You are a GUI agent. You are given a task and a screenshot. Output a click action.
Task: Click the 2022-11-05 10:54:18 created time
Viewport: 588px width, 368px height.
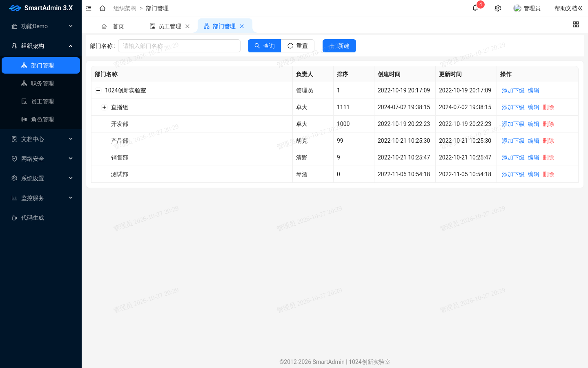click(x=404, y=174)
